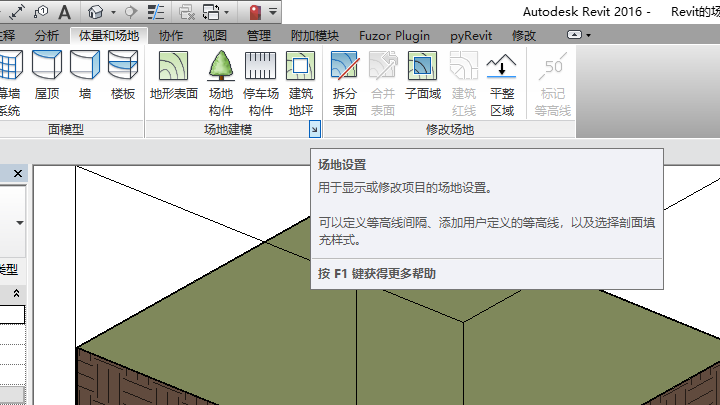
Task: Select the 屋顶 (Roof) face model tool
Action: (47, 75)
